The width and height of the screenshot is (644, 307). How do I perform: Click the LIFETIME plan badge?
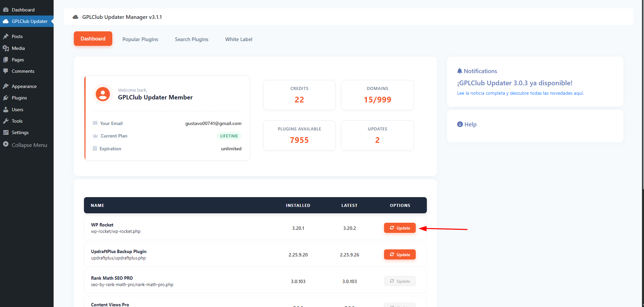pyautogui.click(x=229, y=136)
